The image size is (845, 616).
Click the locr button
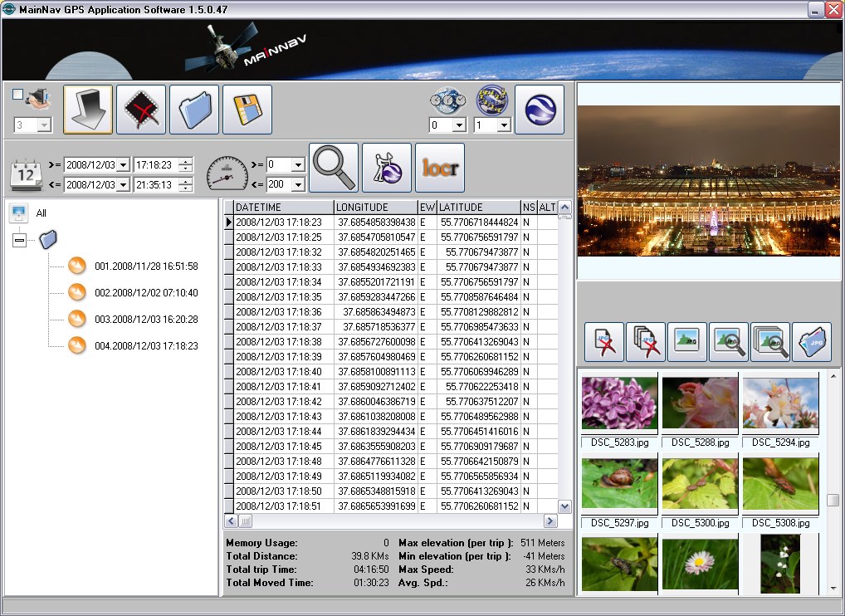click(x=440, y=168)
